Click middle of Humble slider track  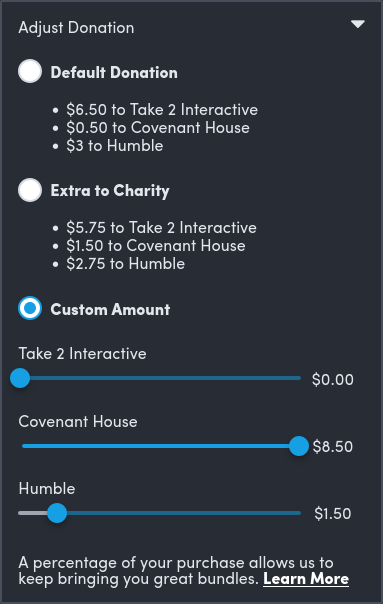160,513
